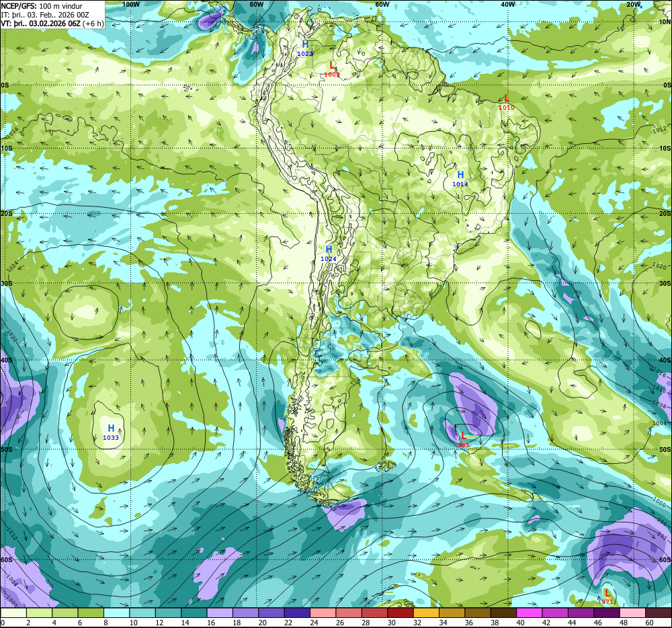The width and height of the screenshot is (672, 628).
Task: Click the 40W longitude label
Action: coord(508,4)
